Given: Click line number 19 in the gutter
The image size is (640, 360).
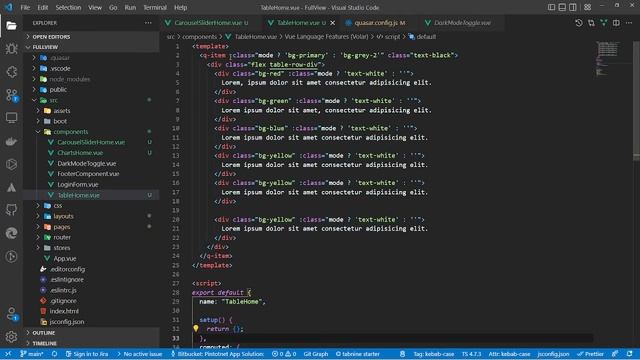Looking at the screenshot, I should [x=176, y=210].
